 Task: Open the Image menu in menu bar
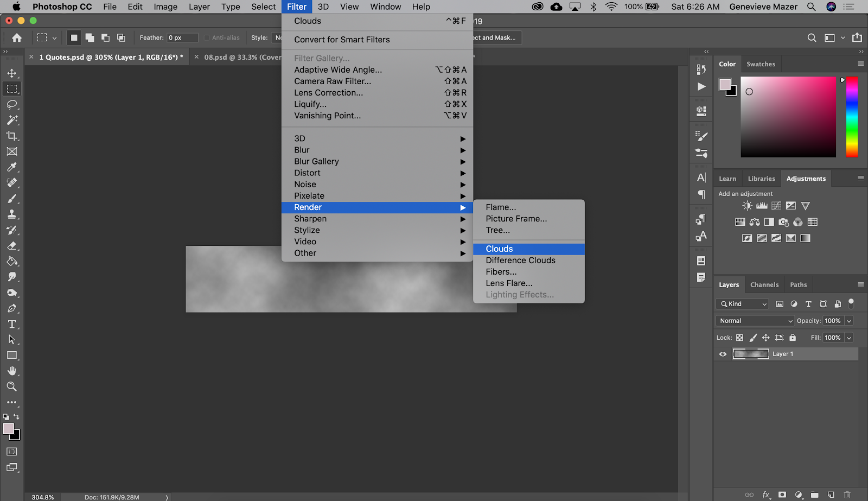tap(165, 7)
